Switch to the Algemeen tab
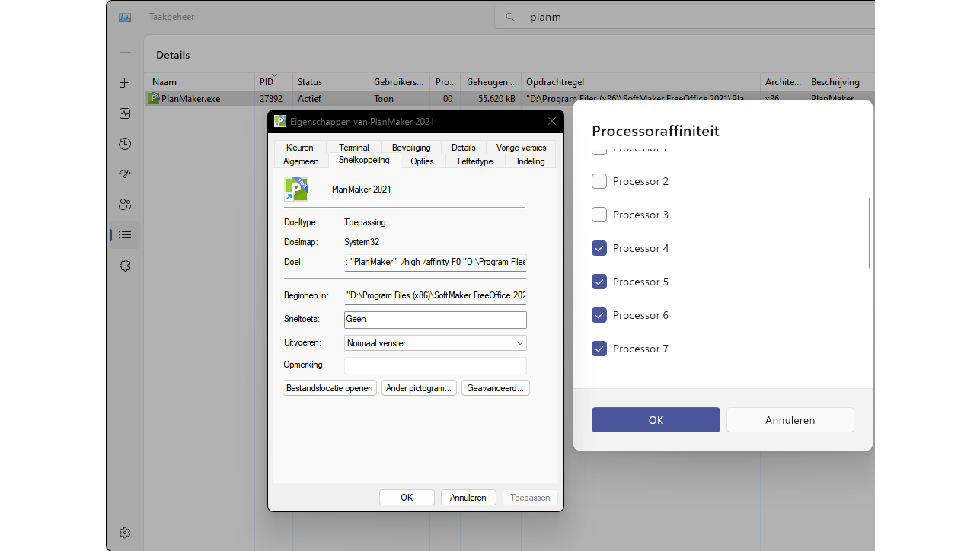Image resolution: width=980 pixels, height=551 pixels. [301, 161]
